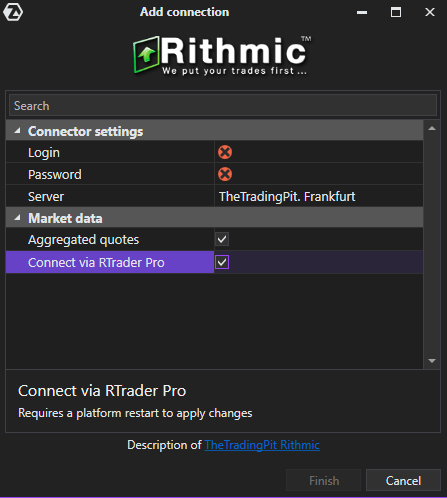The height and width of the screenshot is (498, 447).
Task: Click the Rithmic green arrow logo
Action: click(x=146, y=54)
